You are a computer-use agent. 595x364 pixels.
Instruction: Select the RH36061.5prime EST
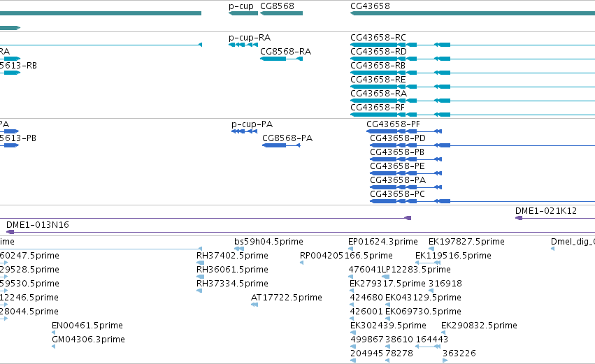point(232,270)
